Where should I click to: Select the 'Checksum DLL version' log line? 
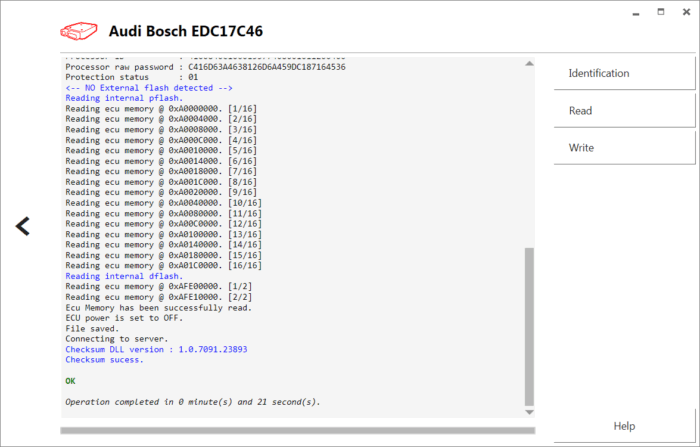click(155, 350)
